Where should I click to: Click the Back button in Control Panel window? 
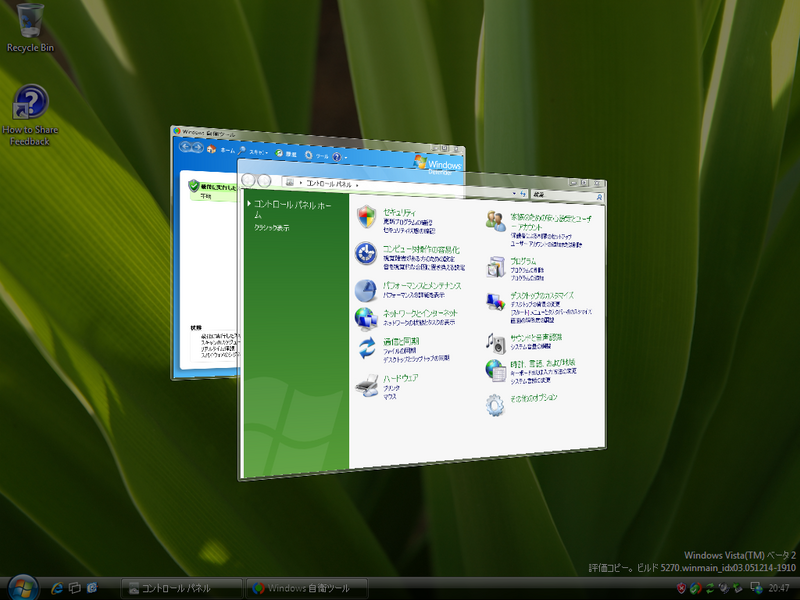(x=248, y=180)
